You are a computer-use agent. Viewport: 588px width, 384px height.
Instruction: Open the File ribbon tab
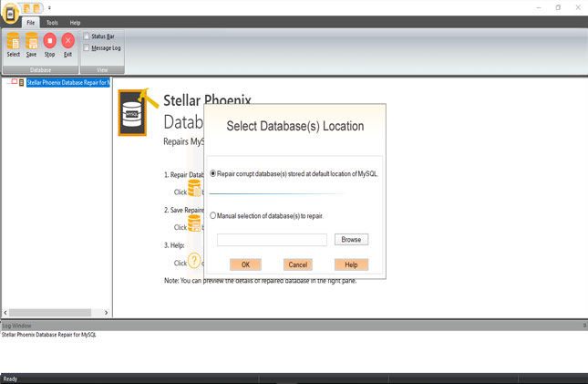click(x=31, y=23)
